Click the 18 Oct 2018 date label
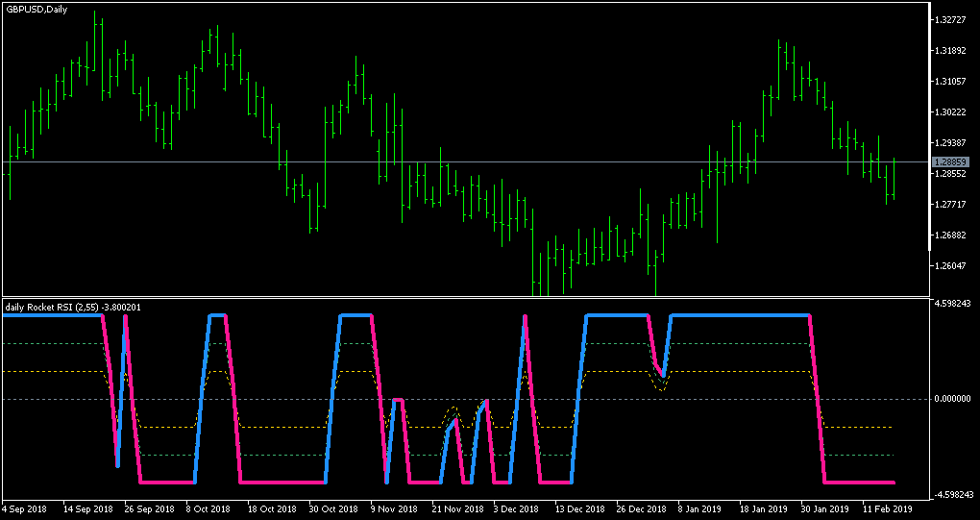 click(272, 508)
